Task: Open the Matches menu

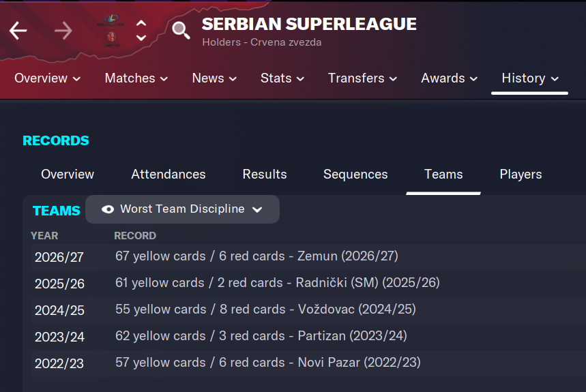Action: [x=136, y=78]
